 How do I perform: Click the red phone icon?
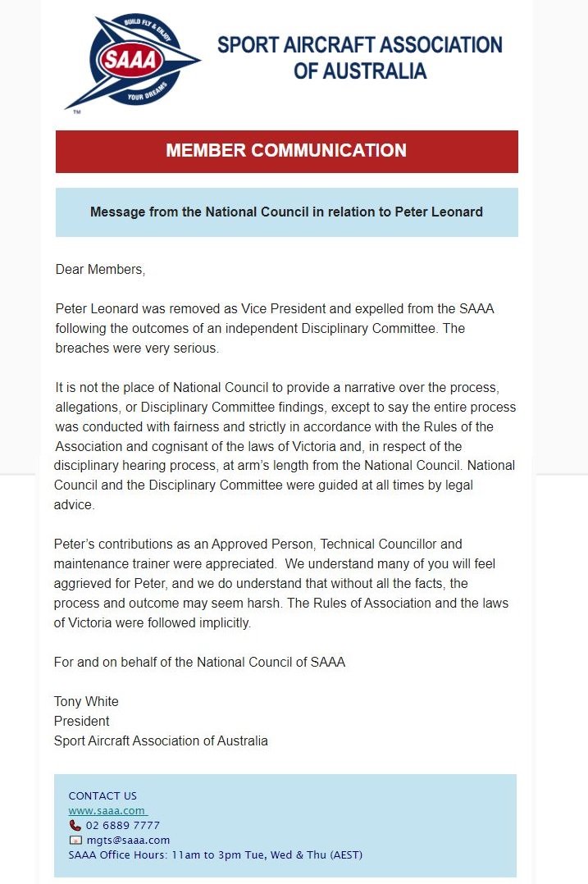(75, 825)
